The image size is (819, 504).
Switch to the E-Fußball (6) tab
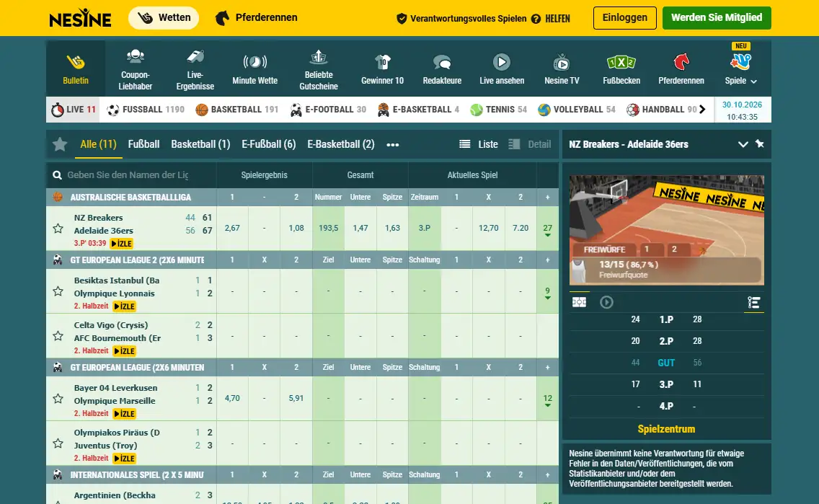coord(268,144)
